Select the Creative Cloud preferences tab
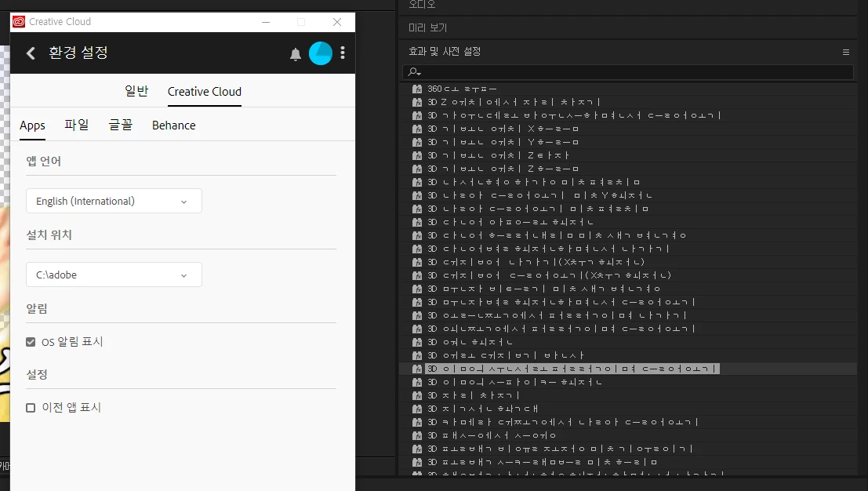The height and width of the screenshot is (491, 868). (x=205, y=92)
